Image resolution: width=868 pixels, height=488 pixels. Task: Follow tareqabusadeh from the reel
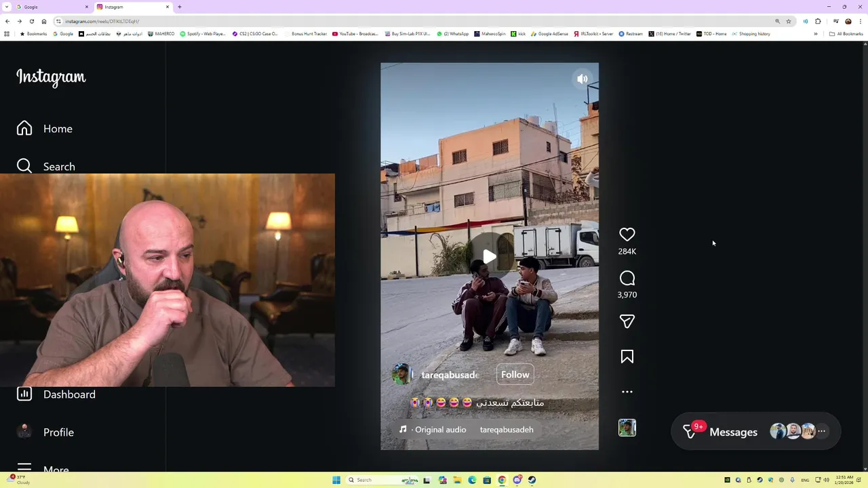pyautogui.click(x=515, y=375)
